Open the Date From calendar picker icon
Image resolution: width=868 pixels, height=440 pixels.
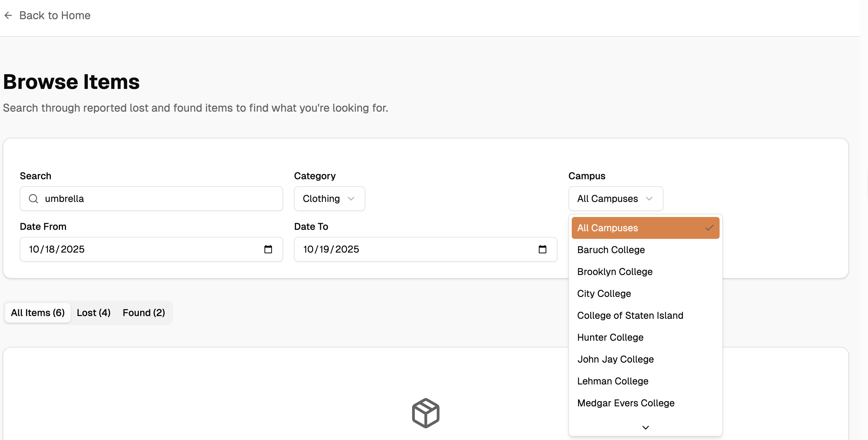268,249
